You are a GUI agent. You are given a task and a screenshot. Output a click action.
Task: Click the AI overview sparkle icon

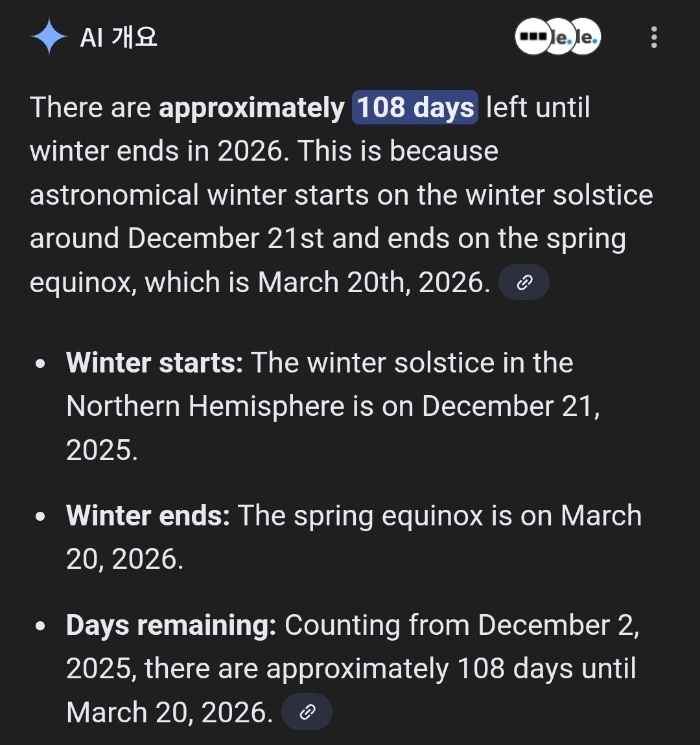pos(49,37)
